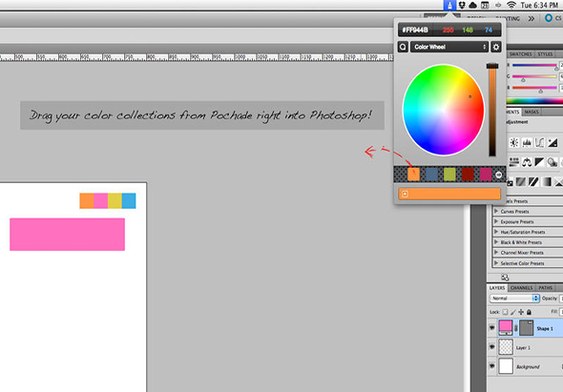
Task: Add a Black & White adjustment
Action: coord(539,162)
